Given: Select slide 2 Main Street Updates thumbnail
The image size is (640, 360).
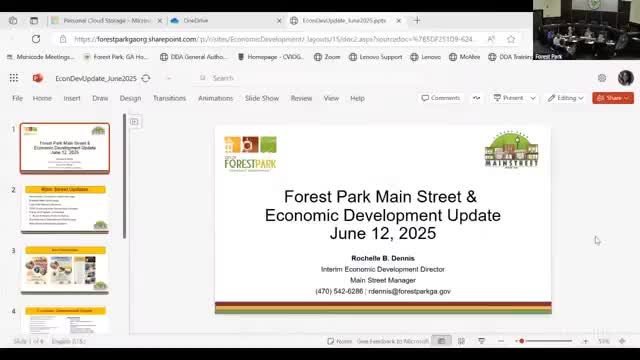Looking at the screenshot, I should coord(65,209).
